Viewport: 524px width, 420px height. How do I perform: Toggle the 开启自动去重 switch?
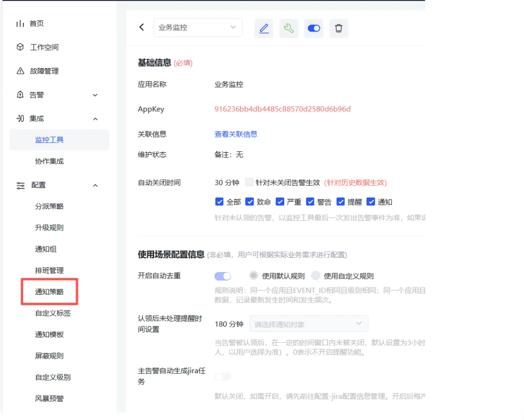pyautogui.click(x=223, y=276)
